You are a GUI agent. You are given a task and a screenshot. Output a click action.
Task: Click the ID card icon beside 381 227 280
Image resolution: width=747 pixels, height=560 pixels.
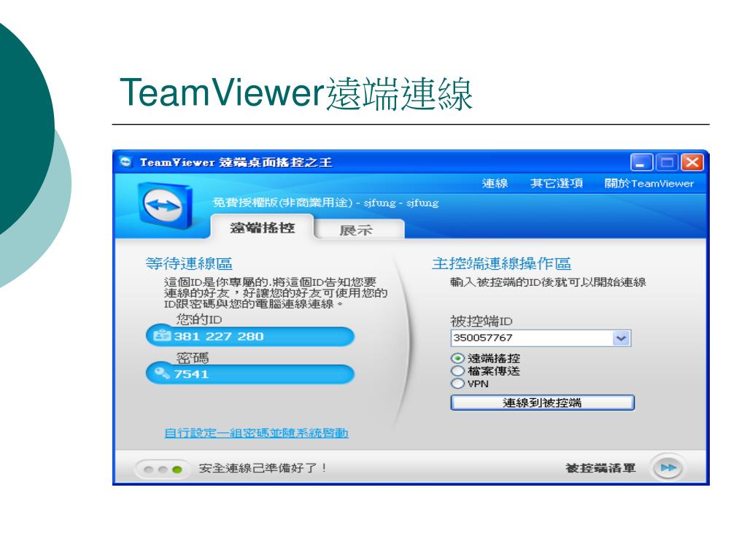point(161,335)
